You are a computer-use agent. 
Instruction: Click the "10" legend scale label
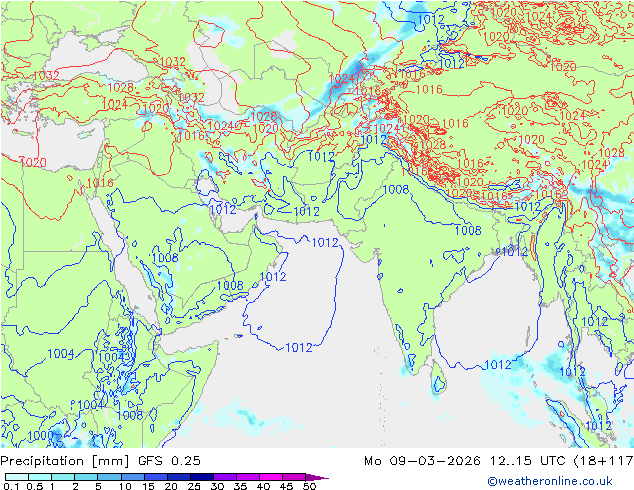125,486
